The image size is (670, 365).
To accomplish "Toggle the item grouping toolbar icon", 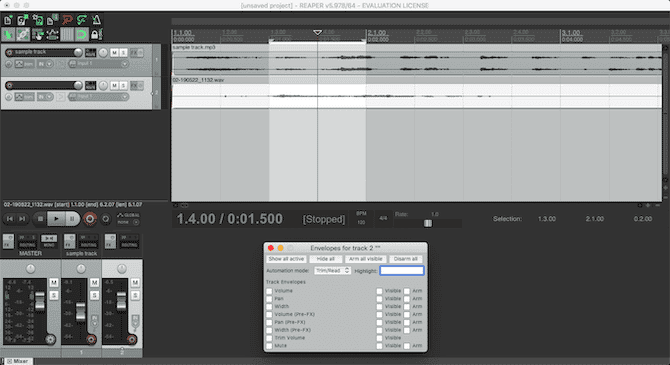I will (x=23, y=34).
